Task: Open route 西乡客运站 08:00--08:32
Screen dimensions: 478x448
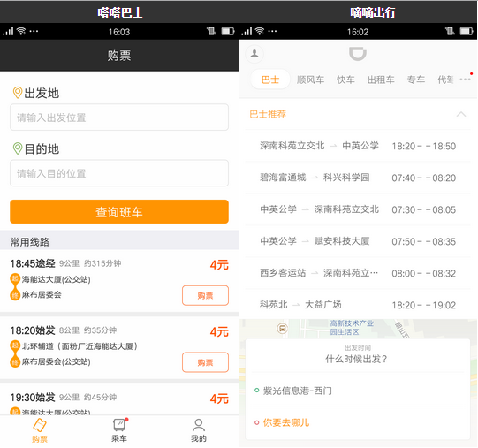Action: coord(358,273)
